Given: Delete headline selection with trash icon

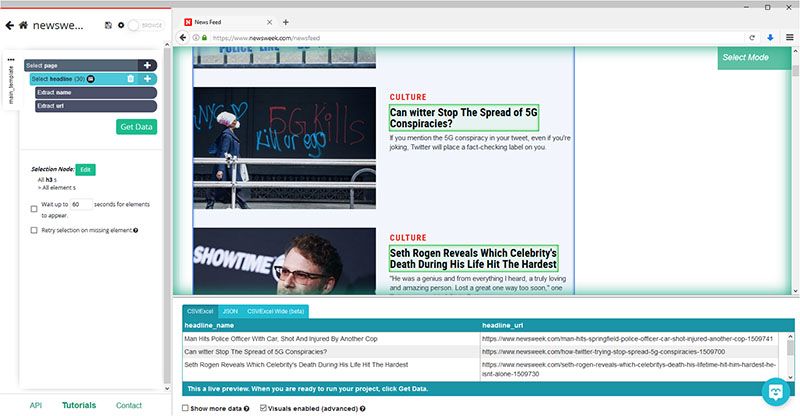Looking at the screenshot, I should tap(131, 79).
